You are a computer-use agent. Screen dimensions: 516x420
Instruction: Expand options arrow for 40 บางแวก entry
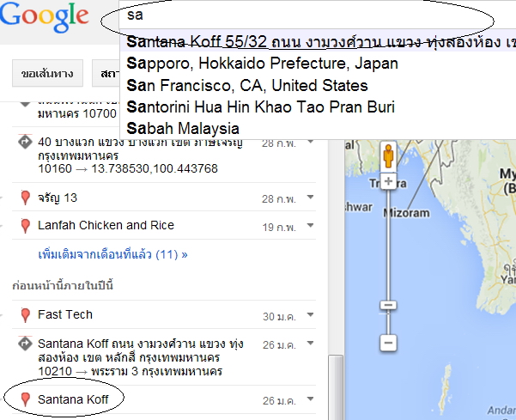click(310, 141)
